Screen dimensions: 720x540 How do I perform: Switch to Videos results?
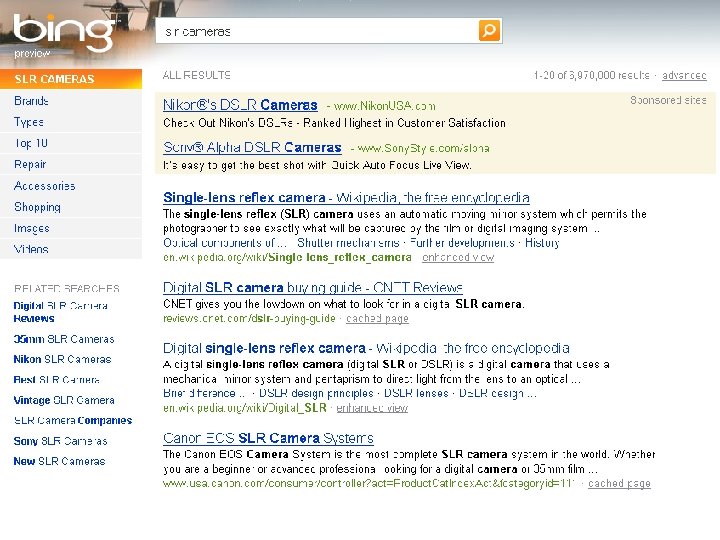coord(31,249)
